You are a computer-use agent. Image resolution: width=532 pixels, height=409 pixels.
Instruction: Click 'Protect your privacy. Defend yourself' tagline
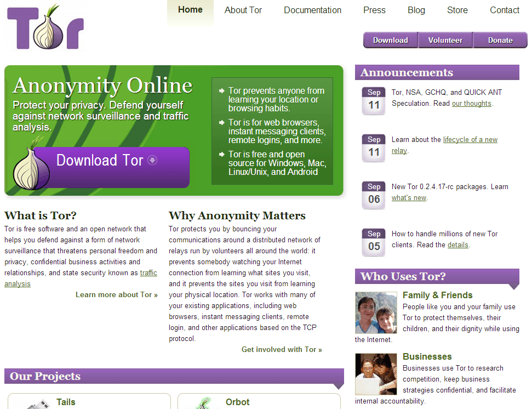(x=100, y=116)
